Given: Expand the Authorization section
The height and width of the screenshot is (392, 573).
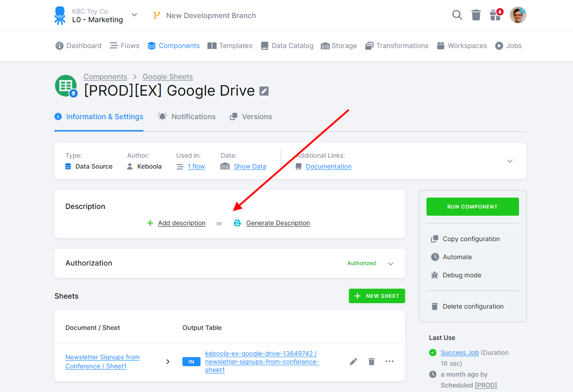Looking at the screenshot, I should click(391, 264).
